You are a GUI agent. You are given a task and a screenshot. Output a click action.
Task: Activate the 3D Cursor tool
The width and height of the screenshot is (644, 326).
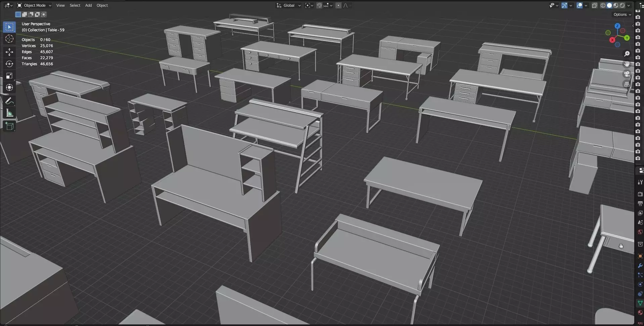pos(9,39)
